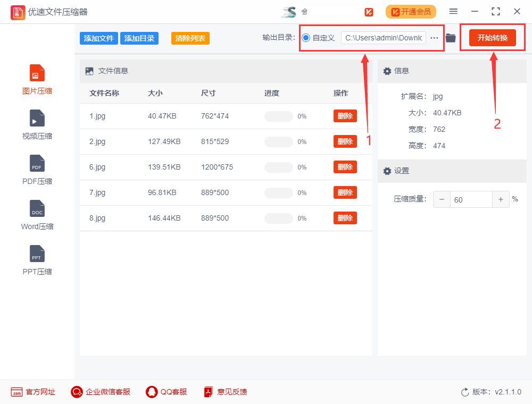Select the PDF压缩 sidebar icon
This screenshot has width=532, height=404.
pyautogui.click(x=37, y=164)
